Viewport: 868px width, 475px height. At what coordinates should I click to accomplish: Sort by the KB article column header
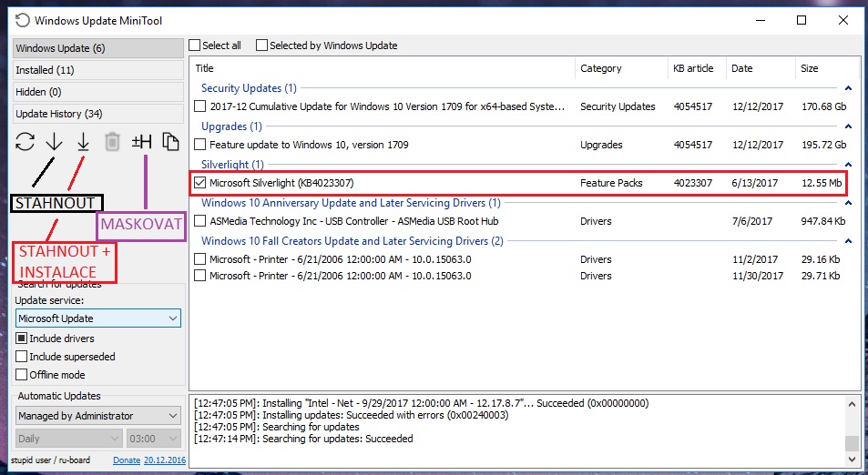698,68
